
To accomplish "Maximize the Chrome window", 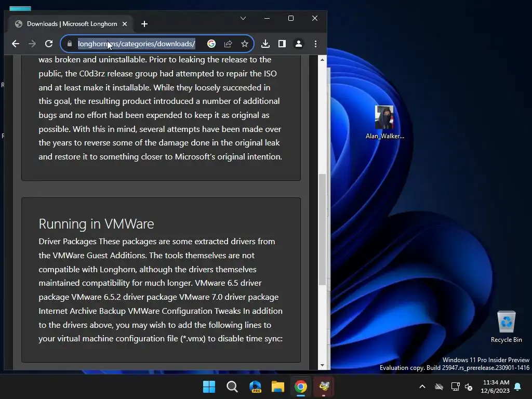I will coord(291,18).
